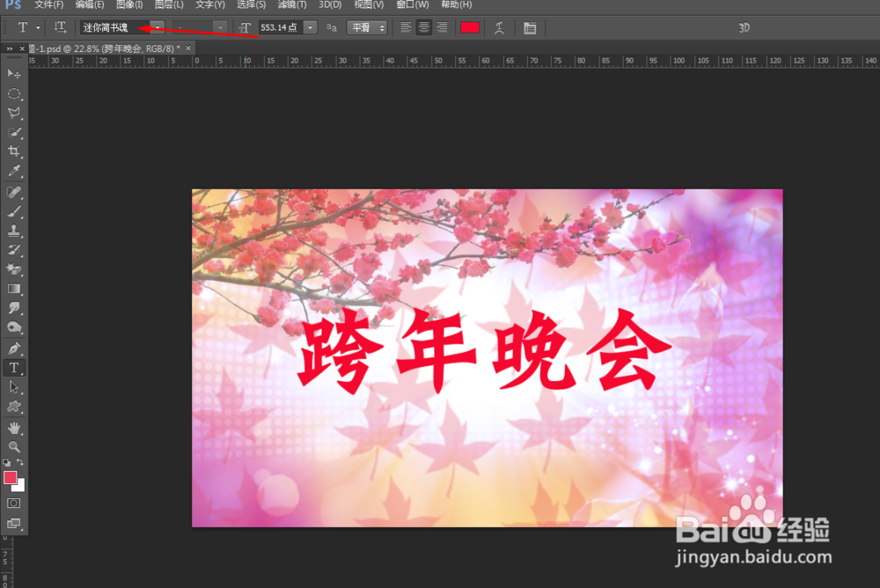The width and height of the screenshot is (880, 588).
Task: Select the Clone Stamp tool
Action: click(12, 232)
